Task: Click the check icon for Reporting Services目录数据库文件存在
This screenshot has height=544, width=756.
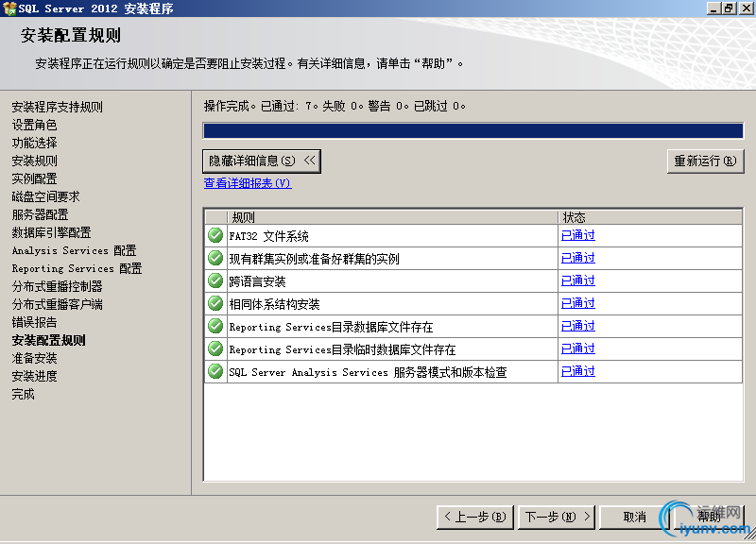Action: [x=215, y=326]
